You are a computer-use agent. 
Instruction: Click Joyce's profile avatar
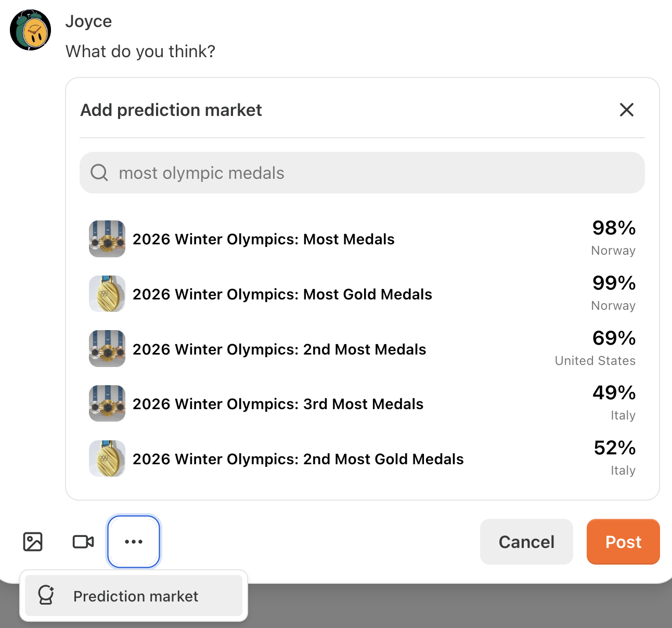31,30
